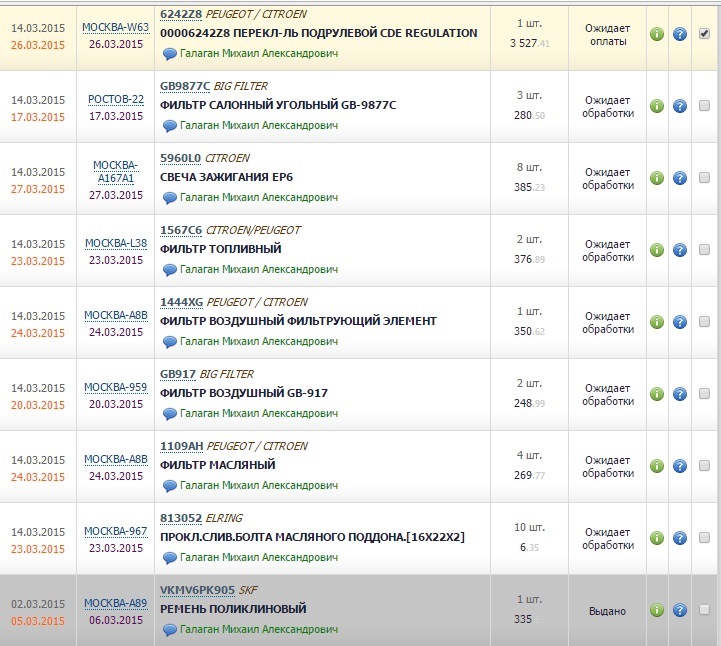This screenshot has height=646, width=721.
Task: Click blue question icon for GB9877C order
Action: coord(680,106)
